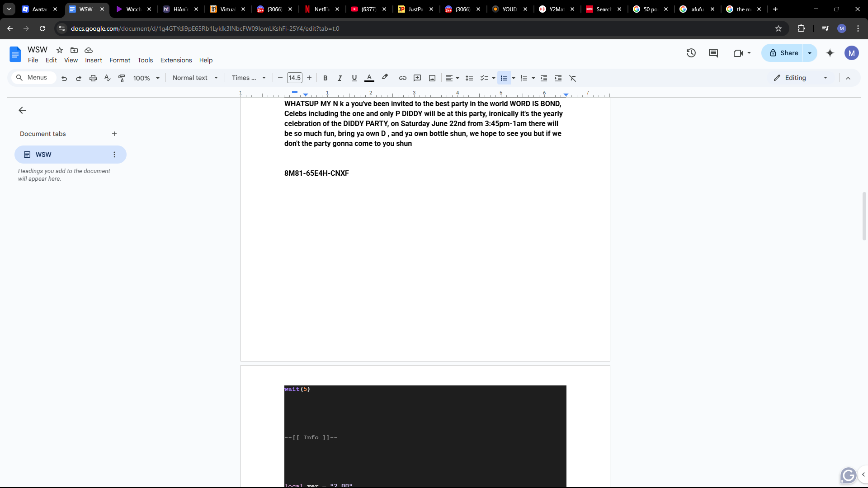Toggle Bold formatting
The height and width of the screenshot is (488, 868).
point(325,78)
